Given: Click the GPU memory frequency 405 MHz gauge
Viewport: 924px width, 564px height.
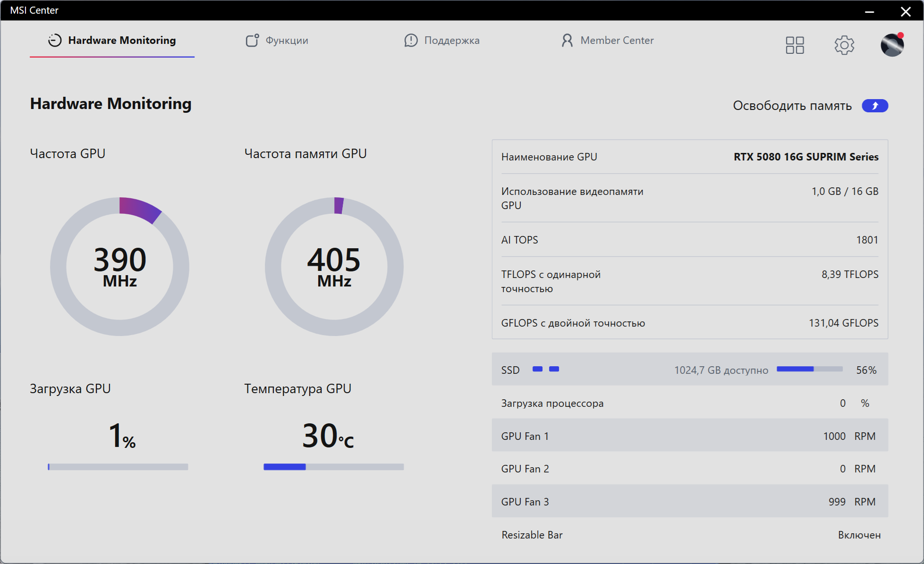Looking at the screenshot, I should (334, 267).
